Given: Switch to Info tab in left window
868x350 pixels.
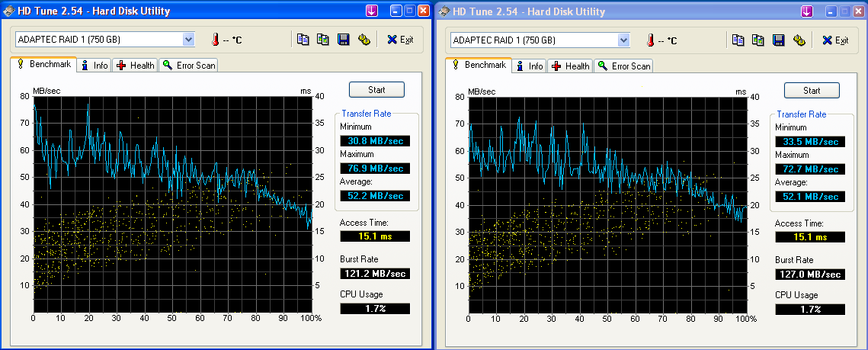Looking at the screenshot, I should pos(94,66).
